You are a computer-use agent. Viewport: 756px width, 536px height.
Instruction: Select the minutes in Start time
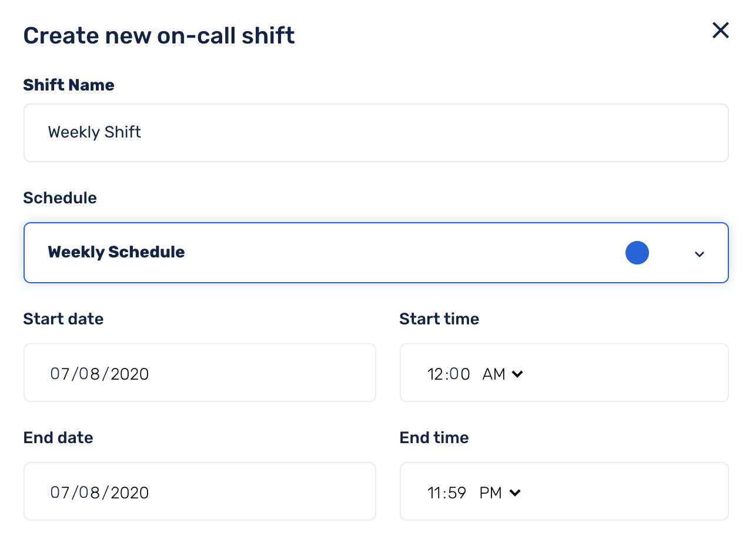click(x=459, y=374)
